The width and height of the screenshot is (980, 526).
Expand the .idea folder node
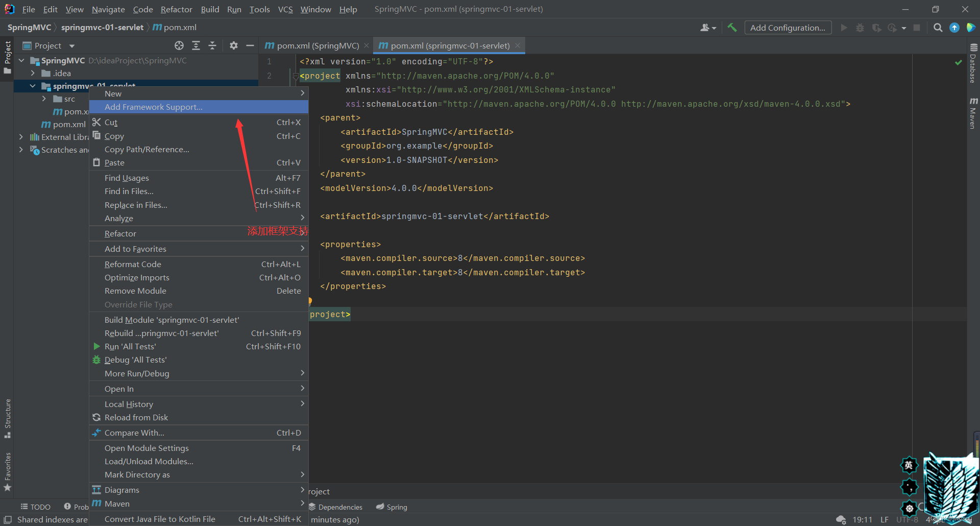coord(33,73)
